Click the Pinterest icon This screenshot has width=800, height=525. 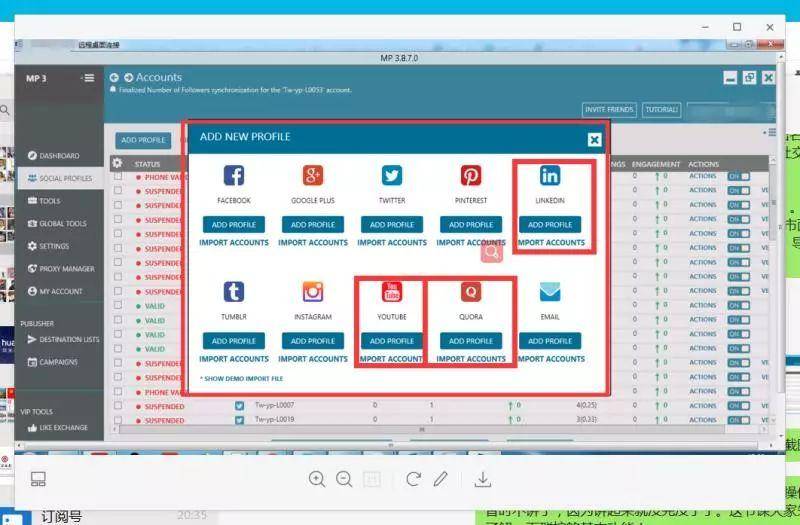471,176
